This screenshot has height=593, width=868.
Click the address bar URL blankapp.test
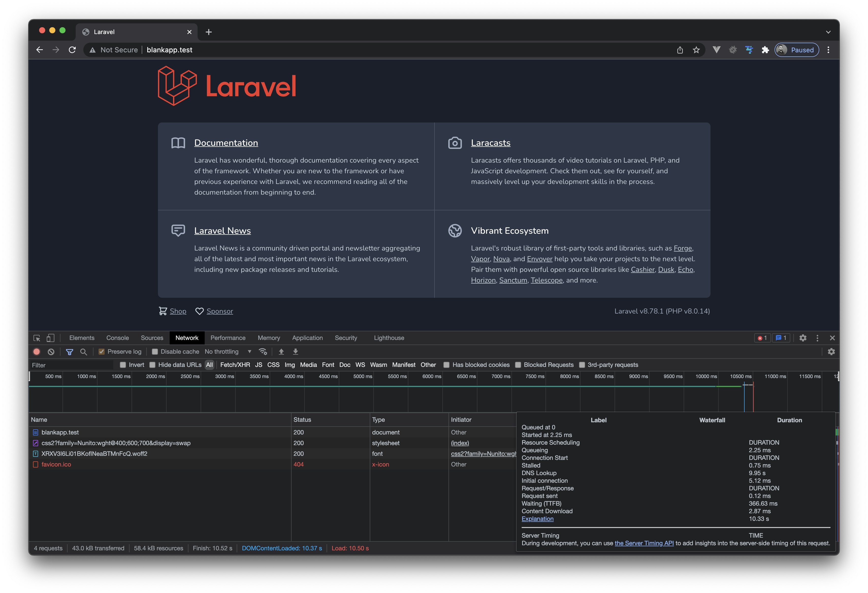coord(169,50)
